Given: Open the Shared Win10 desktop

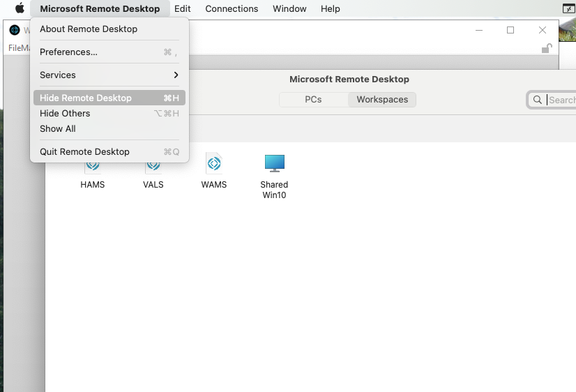Looking at the screenshot, I should click(x=275, y=176).
